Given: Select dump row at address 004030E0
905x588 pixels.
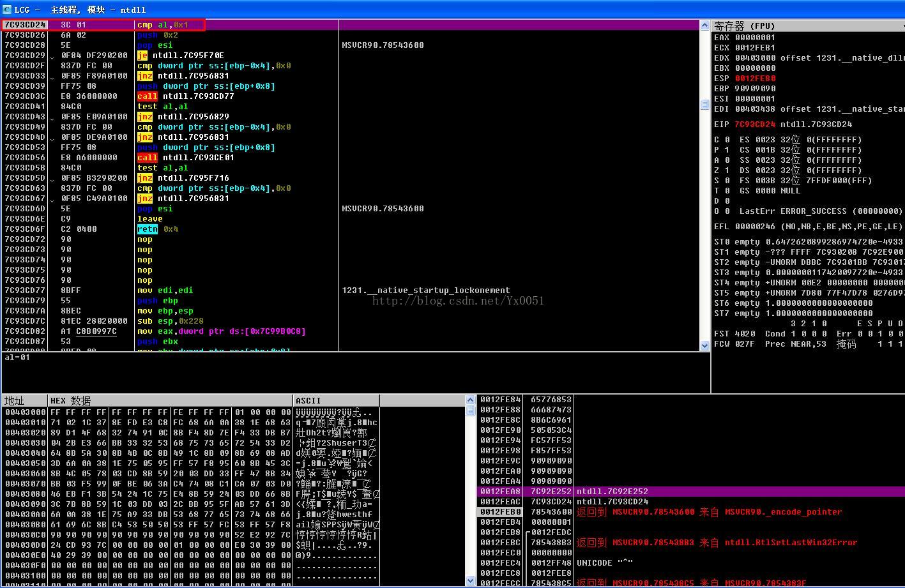Looking at the screenshot, I should point(191,555).
